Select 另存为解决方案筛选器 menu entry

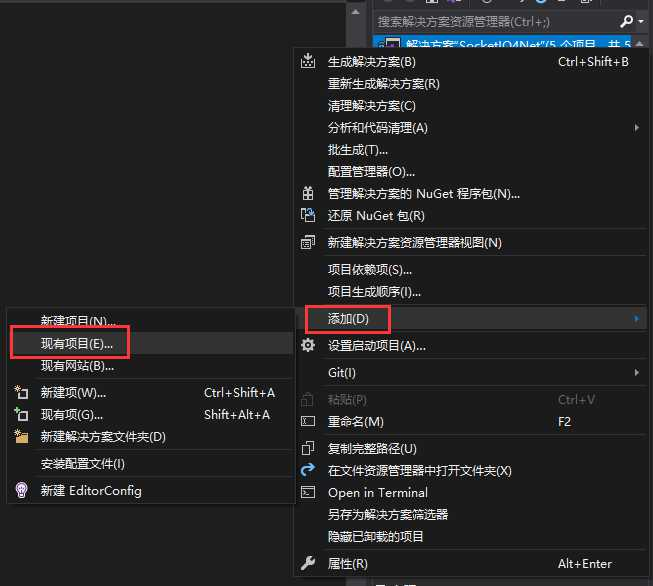point(471,514)
